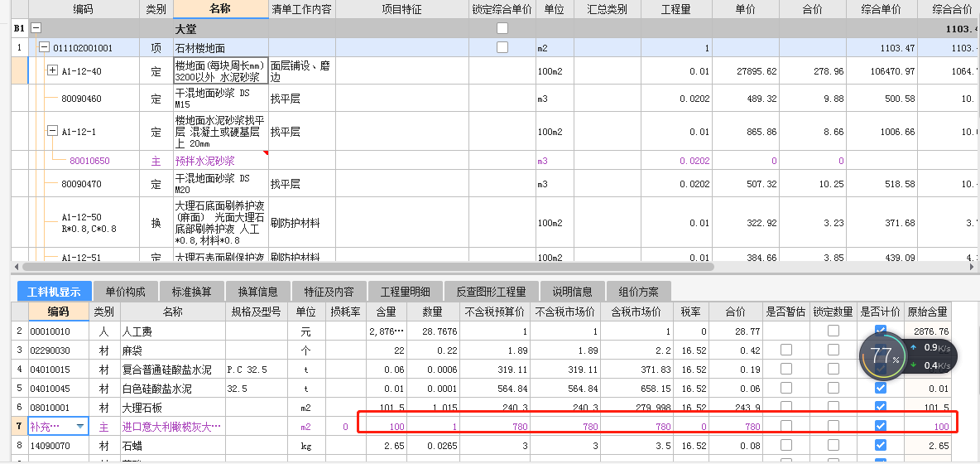
Task: Click the 原始含量 column header
Action: (x=928, y=312)
